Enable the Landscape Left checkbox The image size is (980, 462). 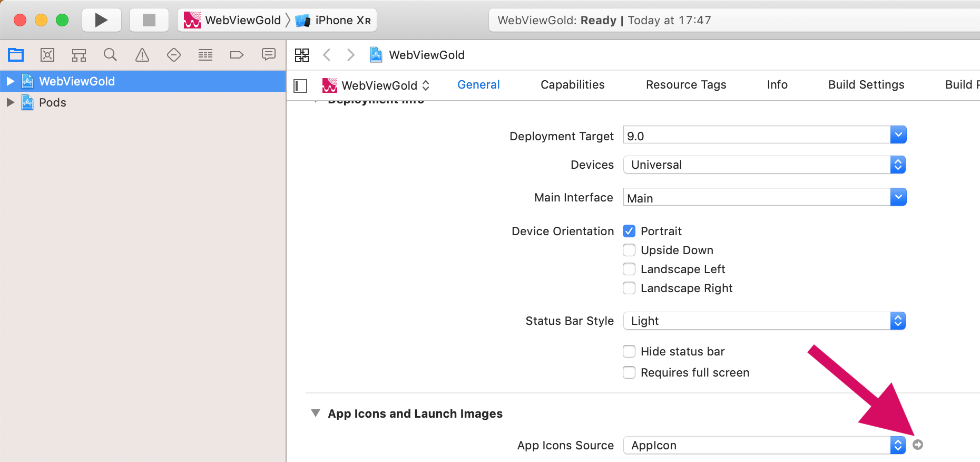pos(629,269)
